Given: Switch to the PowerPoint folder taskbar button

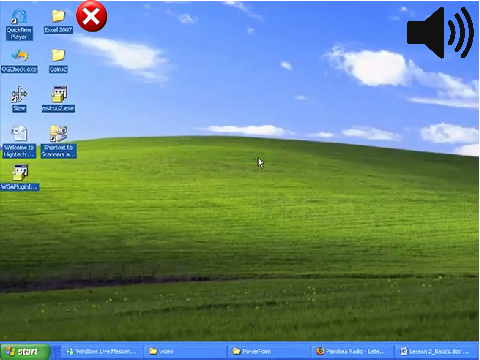Looking at the screenshot, I should 269,351.
